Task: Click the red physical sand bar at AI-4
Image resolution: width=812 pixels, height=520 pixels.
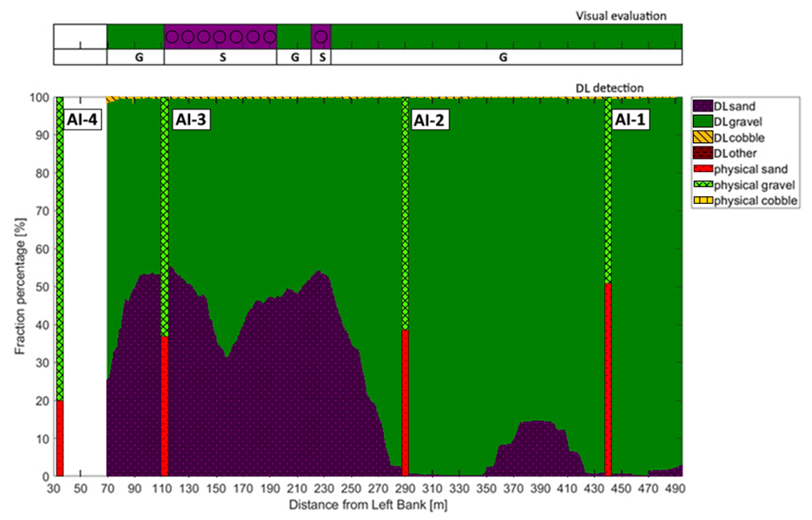Action: click(x=60, y=438)
